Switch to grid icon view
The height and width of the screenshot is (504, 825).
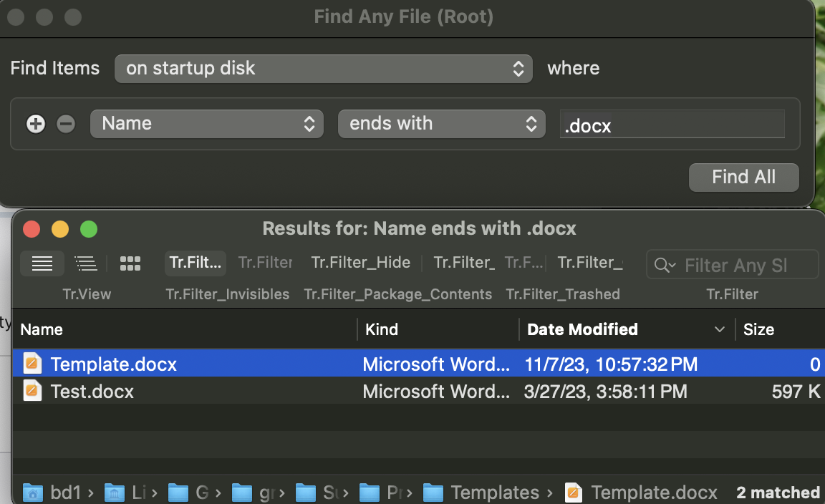tap(130, 263)
